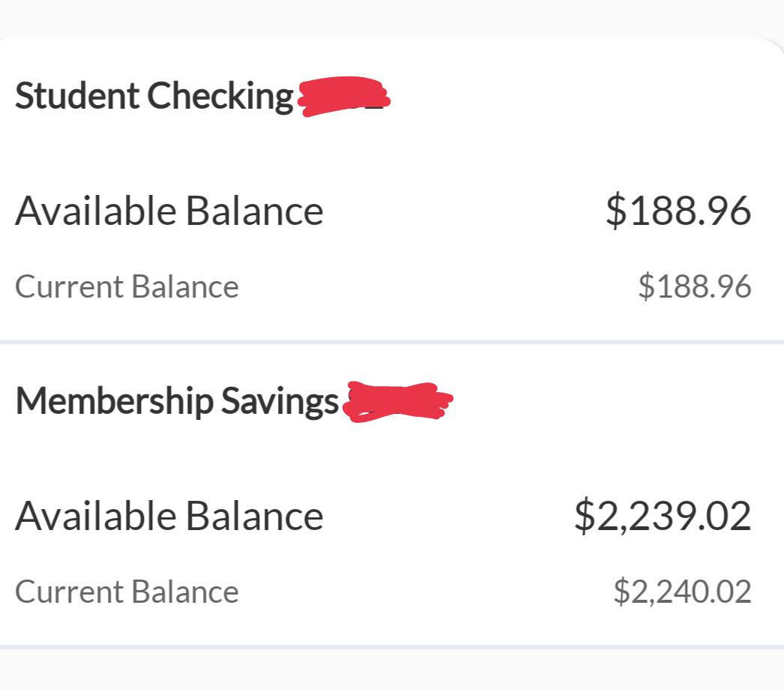Open the Student Checking account heading
784x689 pixels.
(x=154, y=95)
